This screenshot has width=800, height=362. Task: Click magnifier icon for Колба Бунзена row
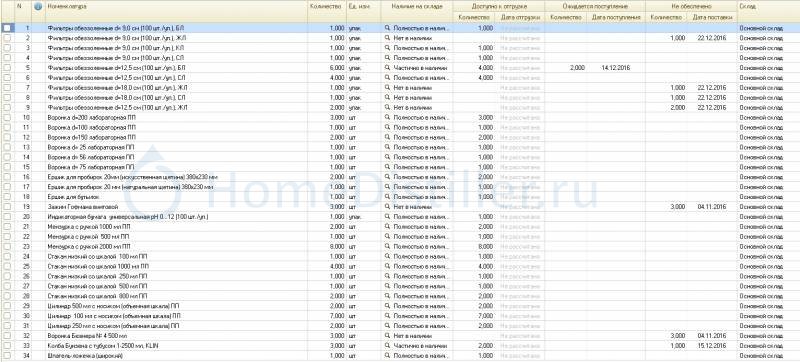coord(387,346)
